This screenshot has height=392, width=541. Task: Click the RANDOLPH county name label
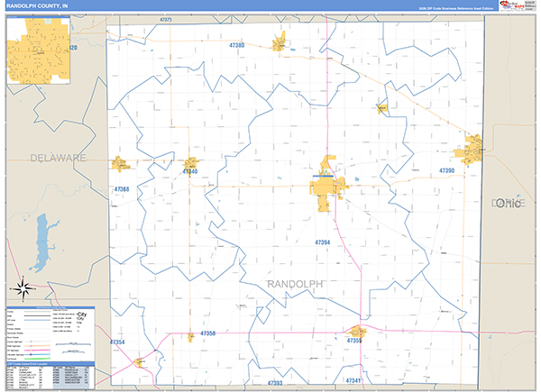(x=295, y=284)
